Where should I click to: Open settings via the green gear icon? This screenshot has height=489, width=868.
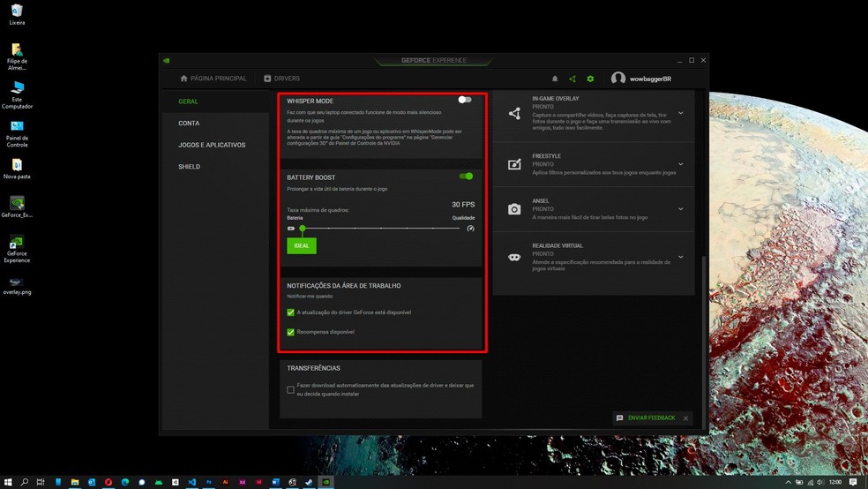point(590,79)
